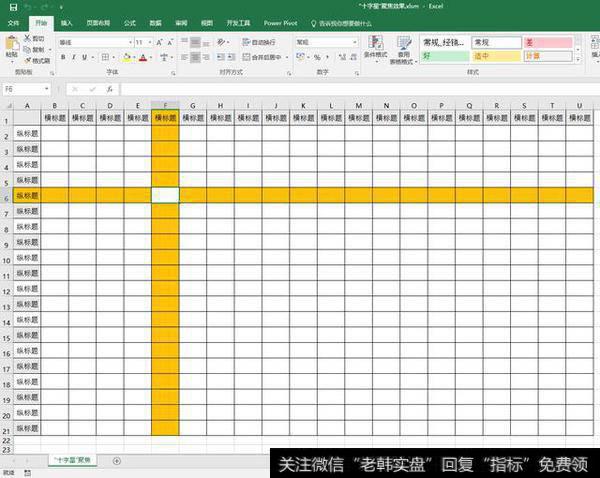
Task: Toggle italic formatting
Action: (x=75, y=58)
